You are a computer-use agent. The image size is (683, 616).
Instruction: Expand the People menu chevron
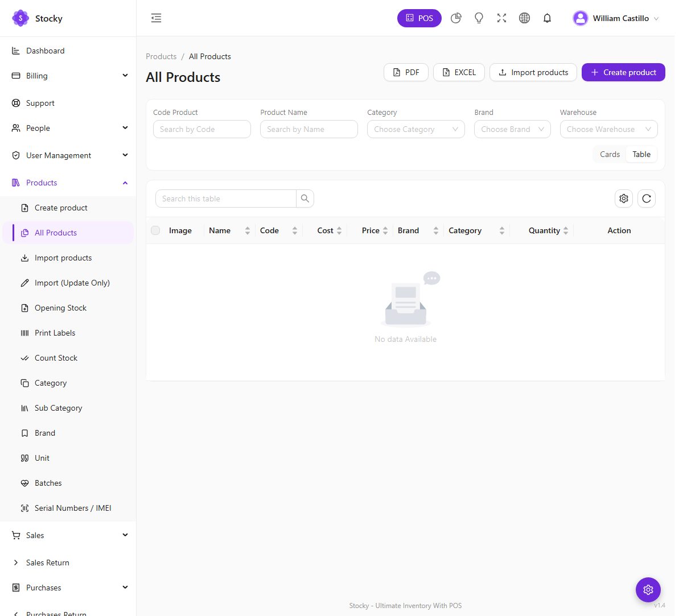pyautogui.click(x=125, y=127)
